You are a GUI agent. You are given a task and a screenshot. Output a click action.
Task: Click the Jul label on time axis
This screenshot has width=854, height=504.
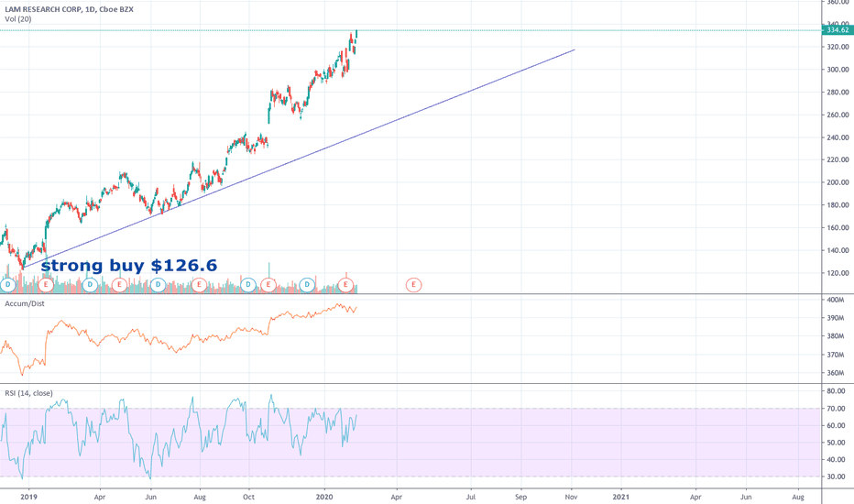pos(471,497)
